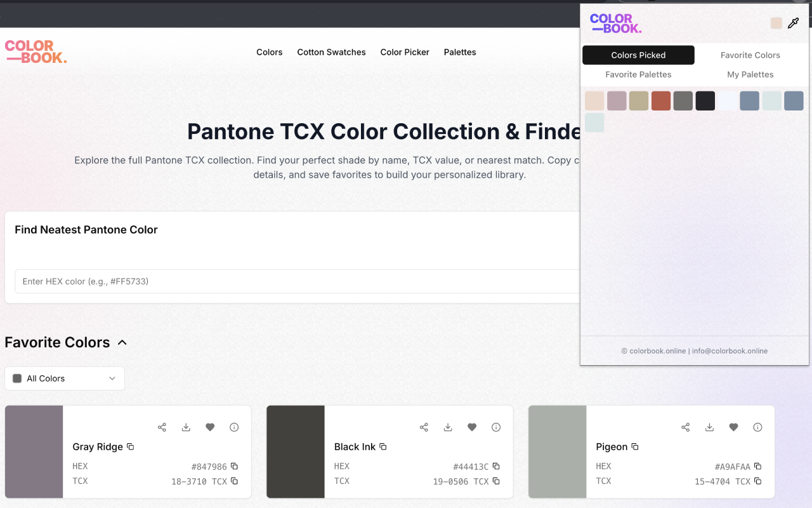Open the All Colors filter dropdown
This screenshot has width=812, height=508.
65,378
